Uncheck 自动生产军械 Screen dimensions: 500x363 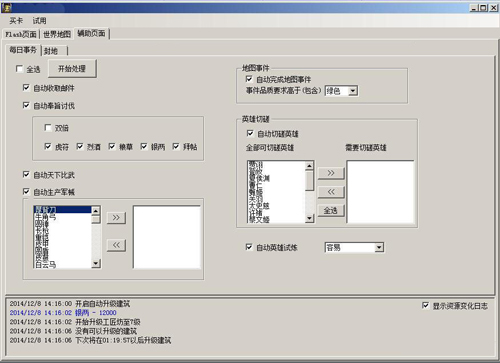26,192
